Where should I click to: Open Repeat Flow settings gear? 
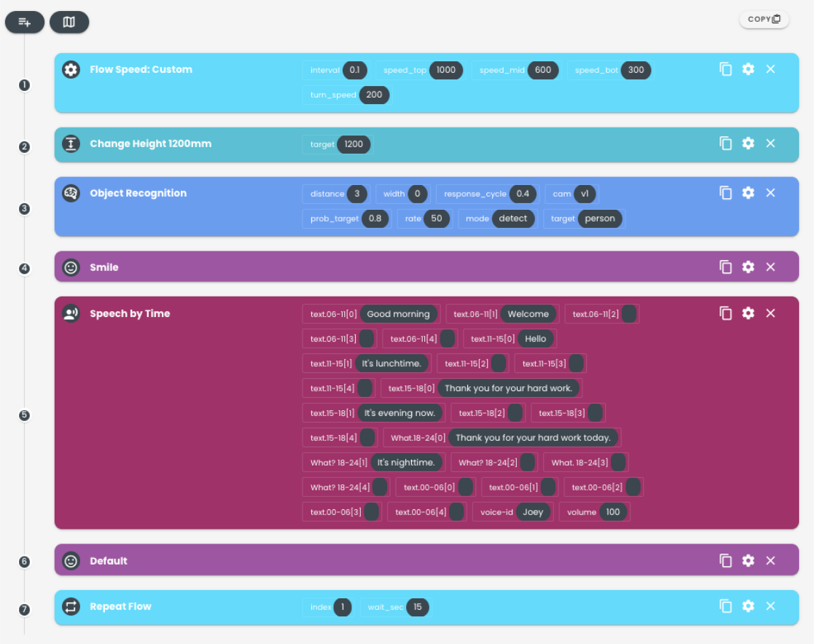748,606
